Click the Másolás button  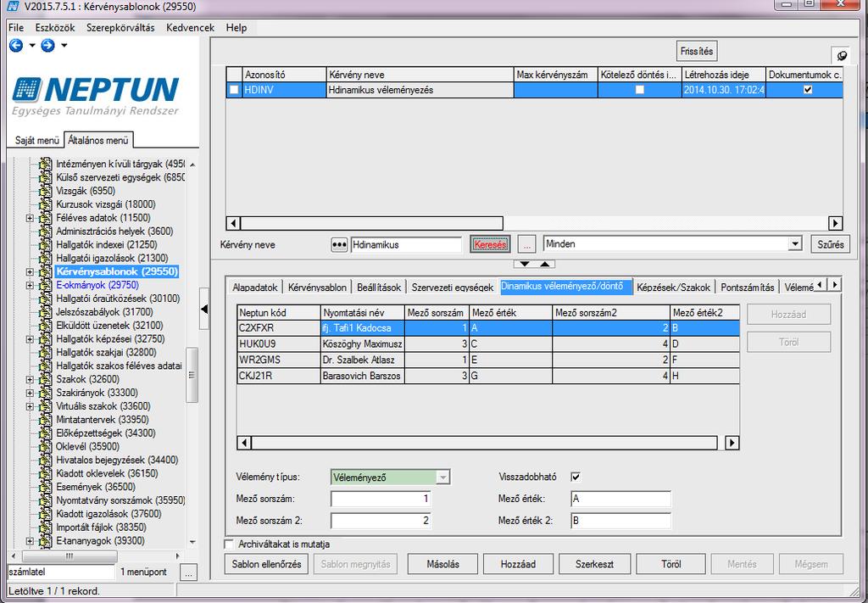(442, 564)
